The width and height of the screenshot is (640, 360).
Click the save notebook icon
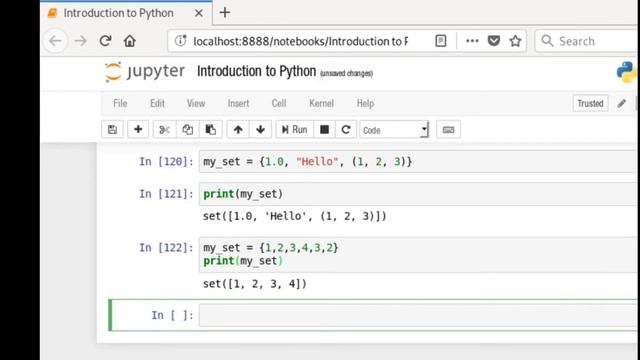pos(112,130)
